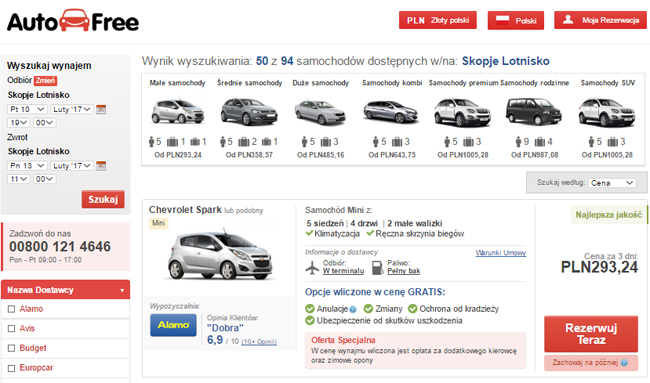Click Oferta Specjalna heading
Viewport: 650px width, 383px height.
[343, 340]
